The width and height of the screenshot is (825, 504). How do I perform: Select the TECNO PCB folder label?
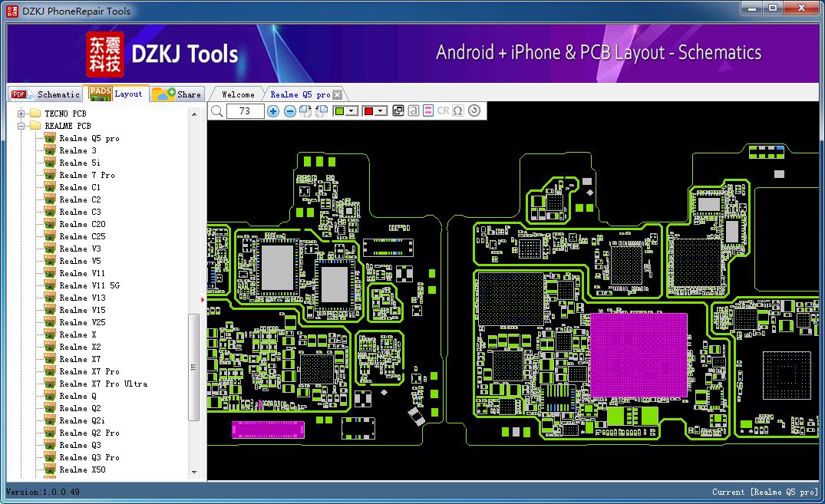(x=65, y=114)
